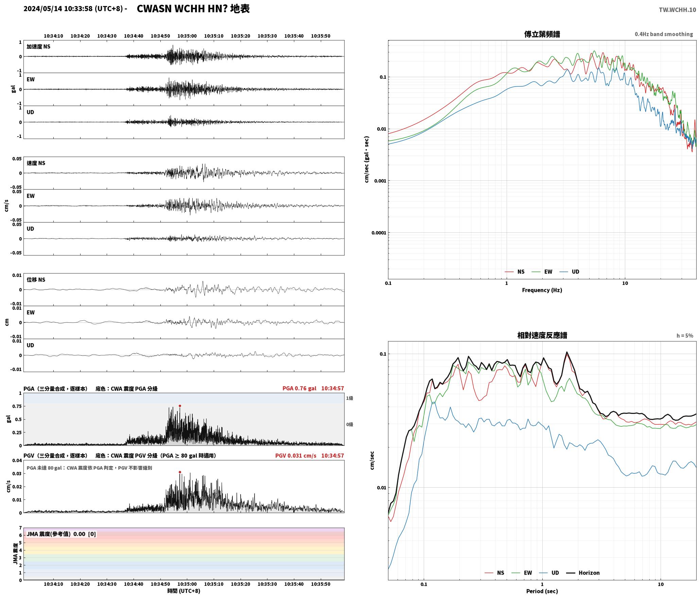Click the NS legend entry in response spectrum
700x598 pixels.
(494, 573)
